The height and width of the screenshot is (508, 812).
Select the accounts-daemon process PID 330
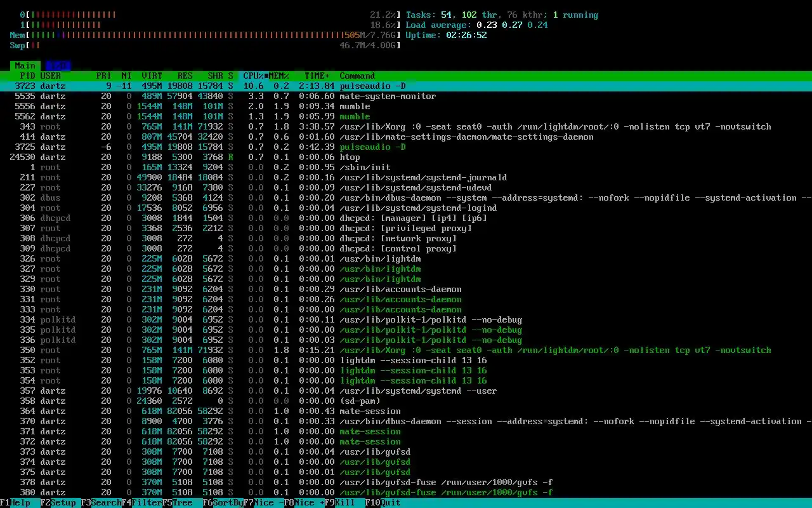tap(406, 289)
